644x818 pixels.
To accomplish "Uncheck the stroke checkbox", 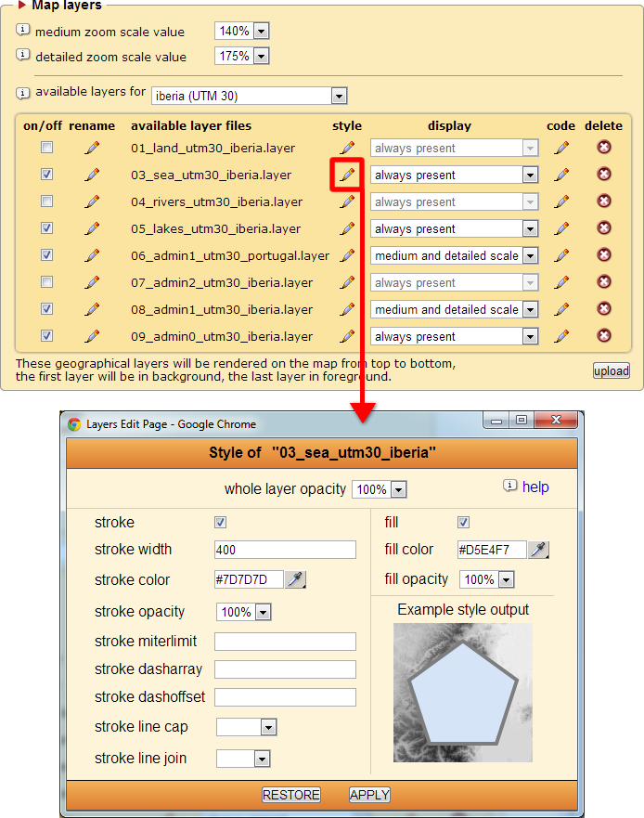I will [221, 523].
